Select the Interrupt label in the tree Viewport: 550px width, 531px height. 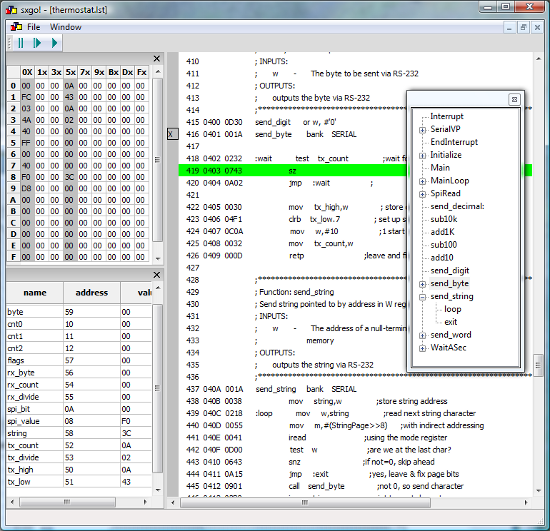[447, 116]
